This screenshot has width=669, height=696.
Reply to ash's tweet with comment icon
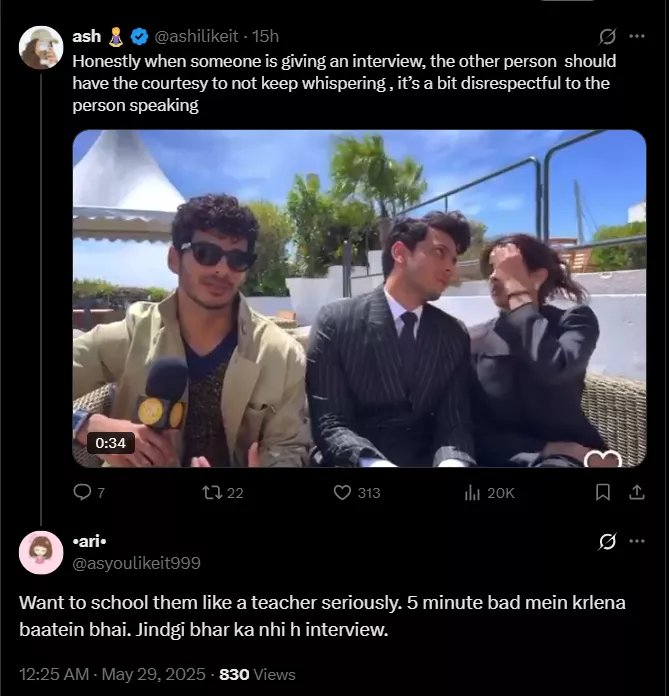tap(83, 492)
